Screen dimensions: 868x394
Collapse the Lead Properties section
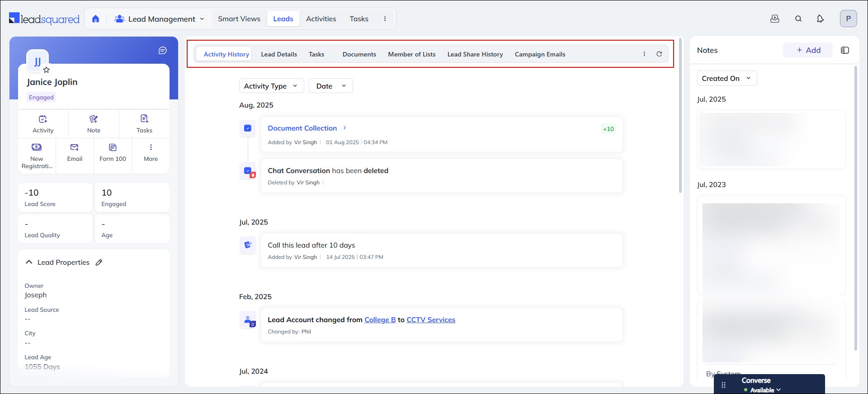click(29, 262)
